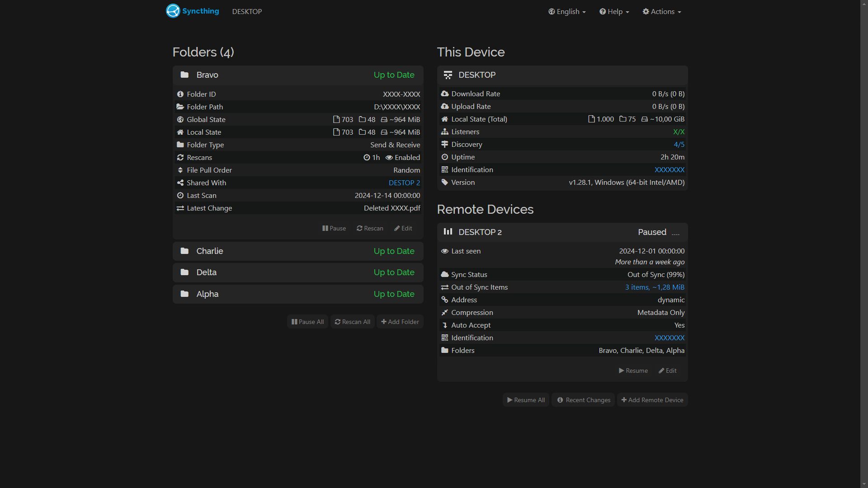Edit the Bravo folder
This screenshot has width=868, height=488.
pos(403,228)
